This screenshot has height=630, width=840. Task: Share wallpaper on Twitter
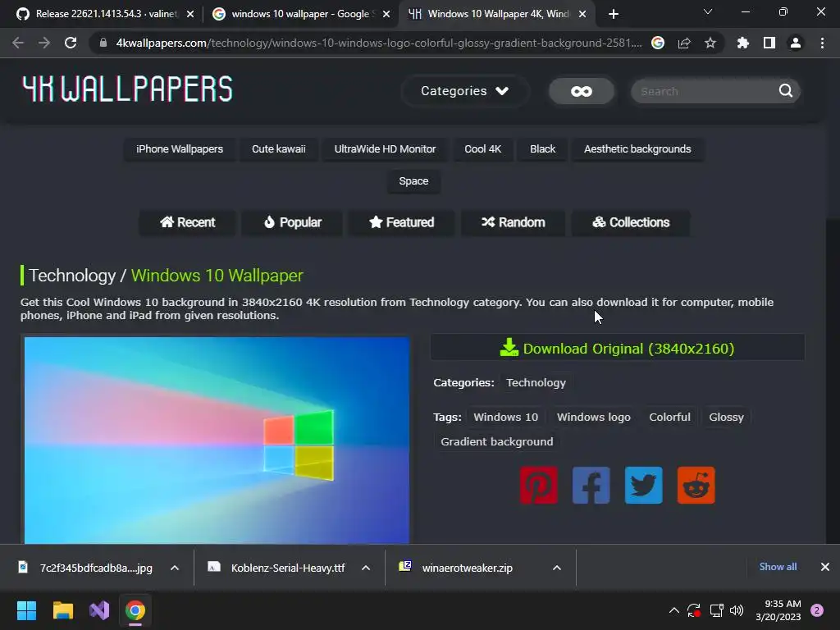[643, 486]
